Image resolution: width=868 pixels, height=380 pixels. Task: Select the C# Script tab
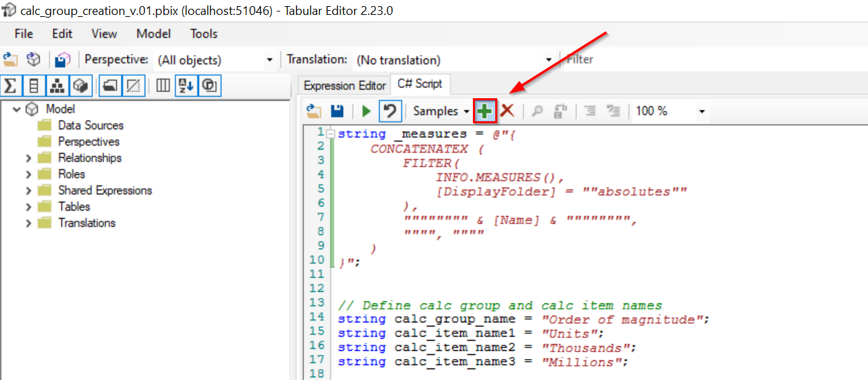pyautogui.click(x=419, y=84)
